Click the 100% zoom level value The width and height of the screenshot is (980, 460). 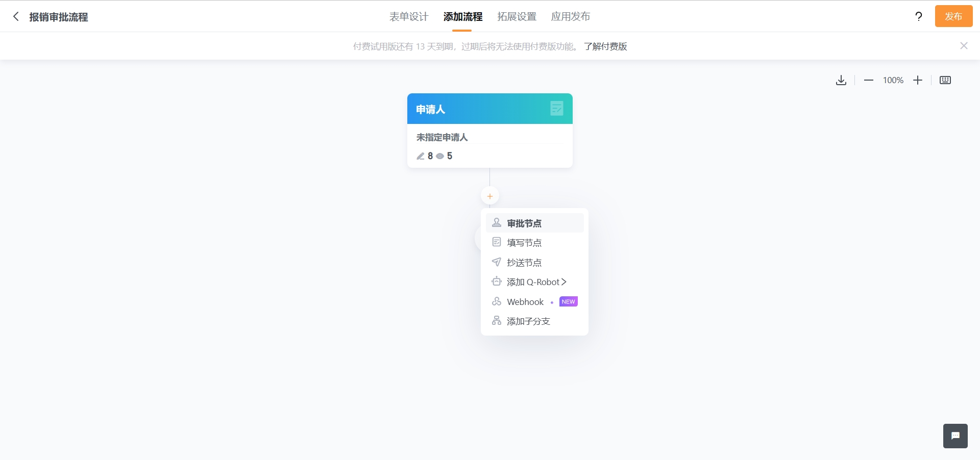(x=893, y=80)
